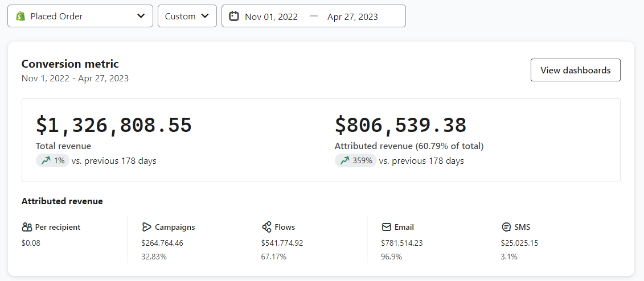Image resolution: width=644 pixels, height=281 pixels.
Task: Click the Conversion metric heading
Action: pos(70,64)
